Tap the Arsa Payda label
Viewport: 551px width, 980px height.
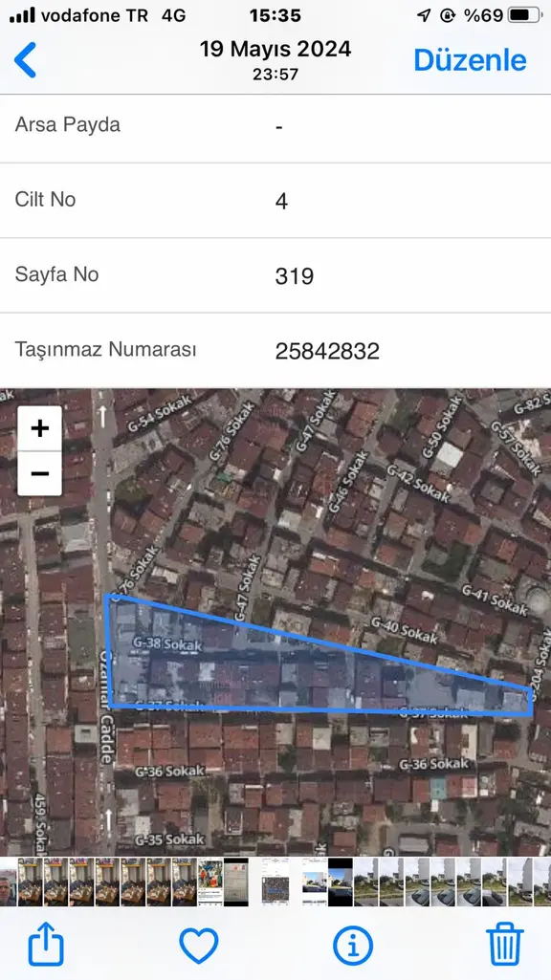68,124
